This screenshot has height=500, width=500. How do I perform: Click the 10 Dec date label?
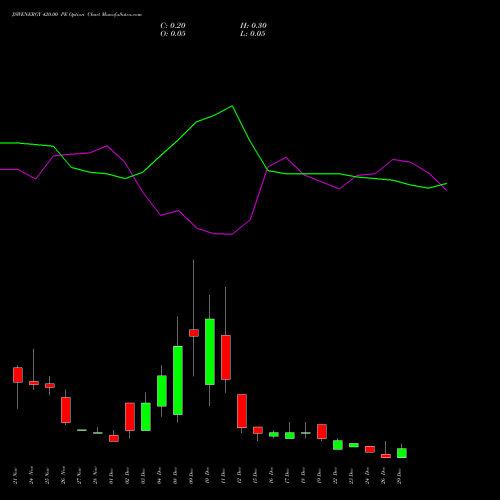(207, 476)
